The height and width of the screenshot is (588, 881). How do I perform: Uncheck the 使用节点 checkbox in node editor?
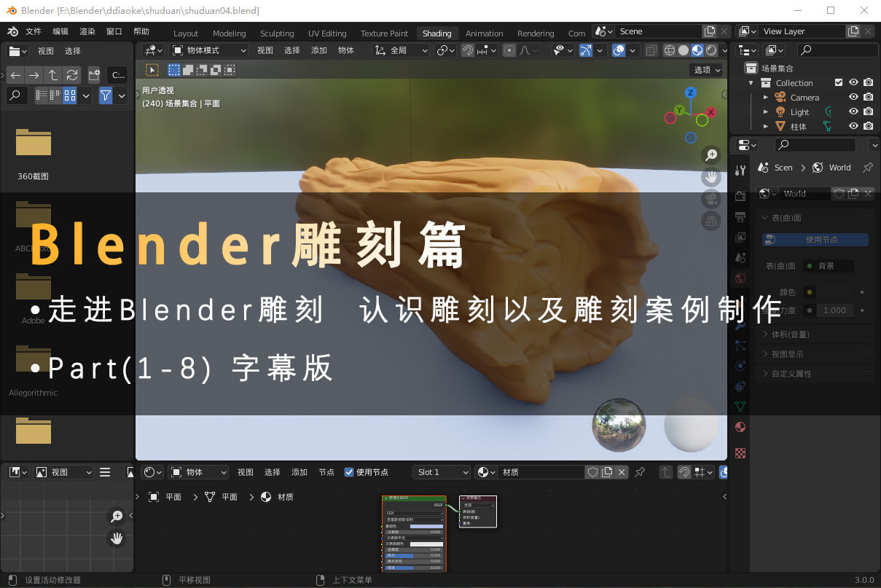(x=349, y=472)
